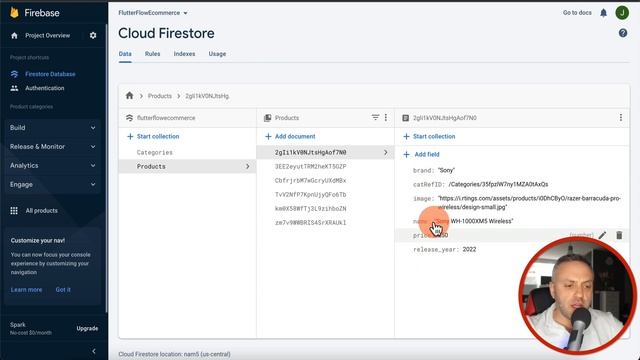Click the Upgrade plan button
This screenshot has width=640, height=360.
tap(87, 328)
